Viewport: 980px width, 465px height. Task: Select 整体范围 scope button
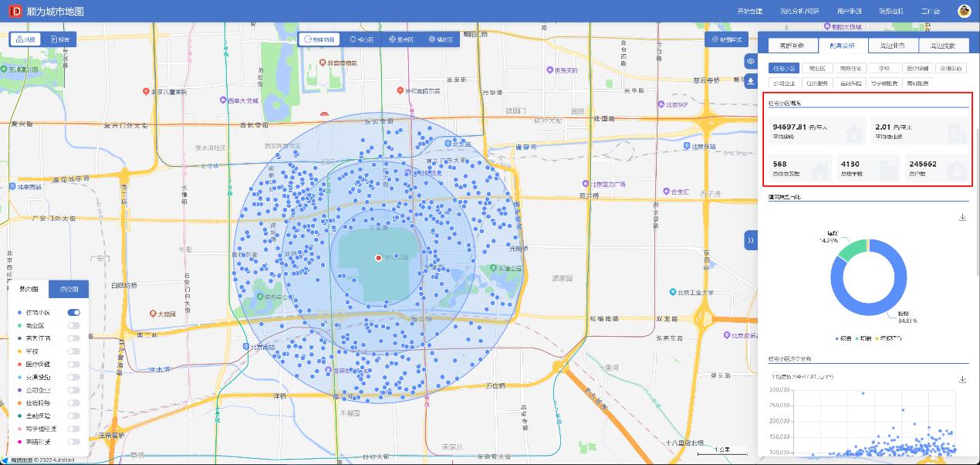[x=319, y=39]
